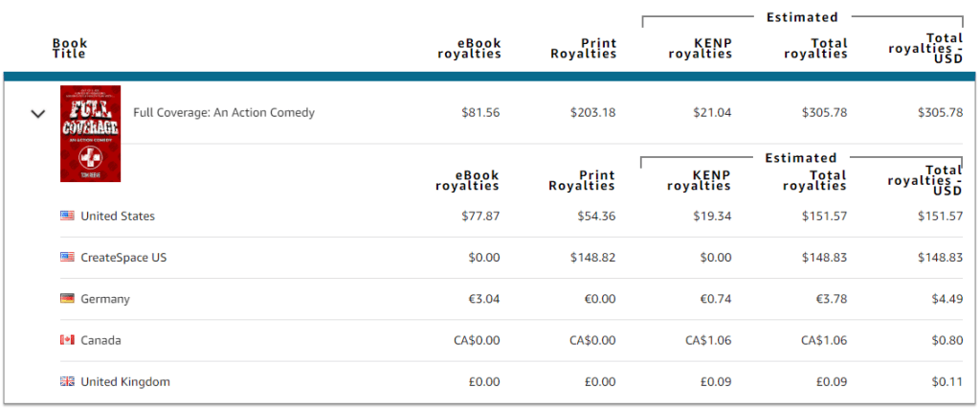Select the Canada marketplace name
980x410 pixels.
pyautogui.click(x=101, y=340)
